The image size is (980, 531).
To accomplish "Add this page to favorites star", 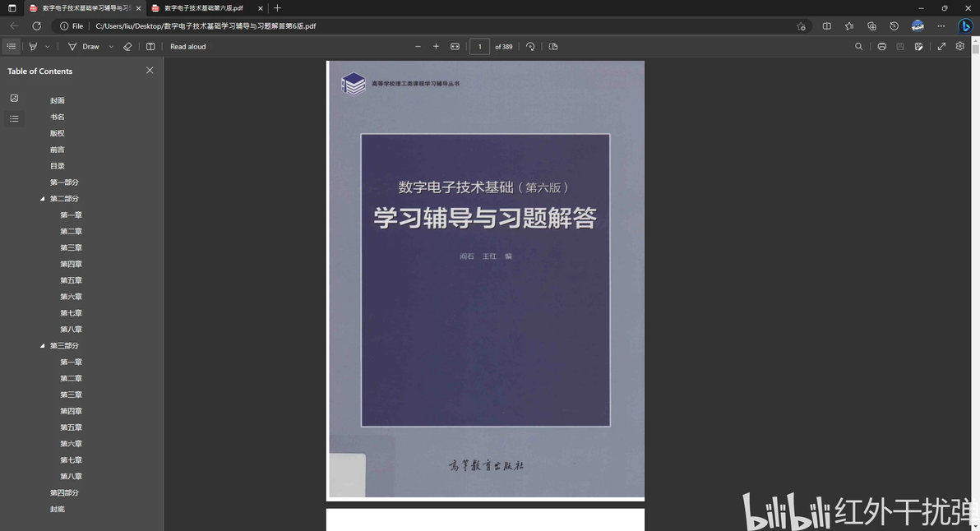I will (x=801, y=26).
